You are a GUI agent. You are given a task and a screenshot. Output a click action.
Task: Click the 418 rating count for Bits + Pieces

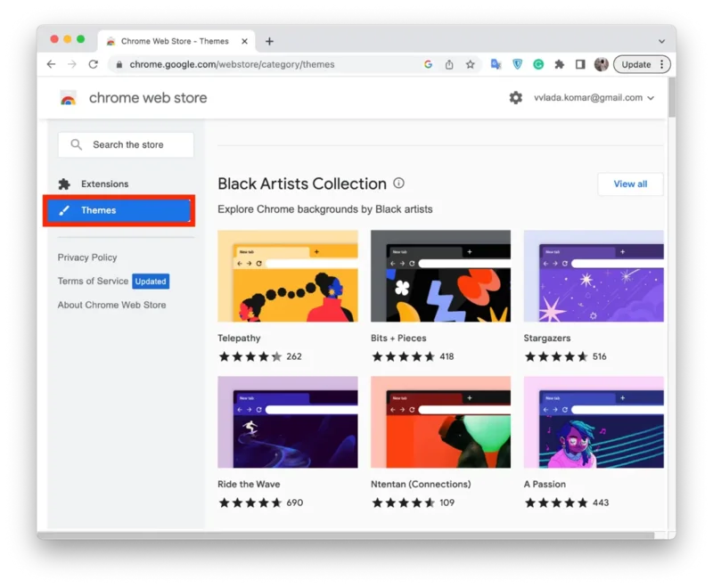[x=447, y=356]
